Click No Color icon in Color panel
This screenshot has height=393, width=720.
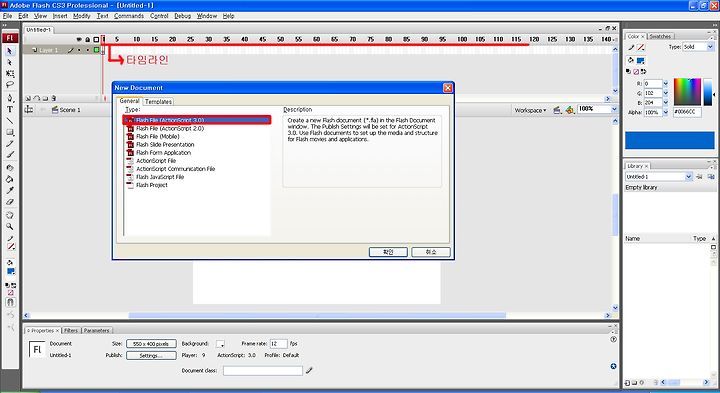coord(636,72)
